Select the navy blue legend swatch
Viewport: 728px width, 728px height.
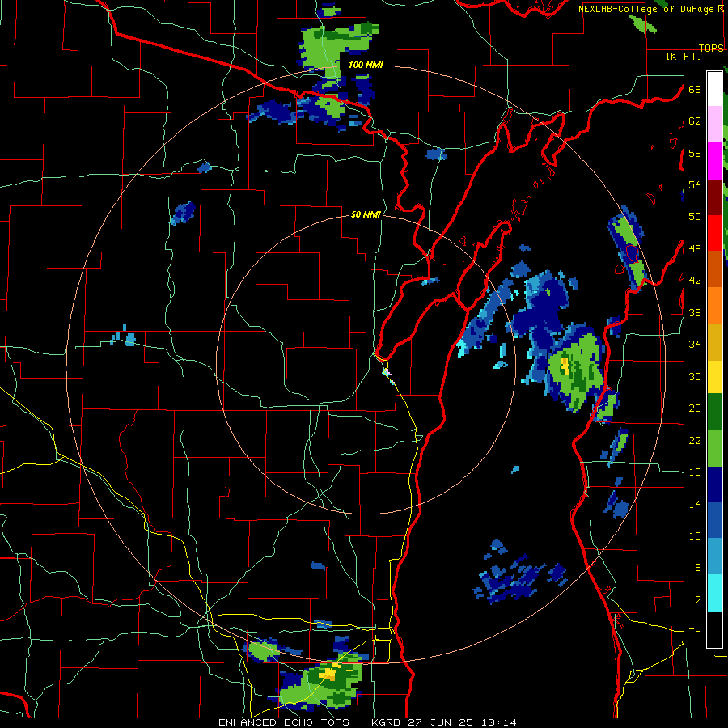click(714, 485)
